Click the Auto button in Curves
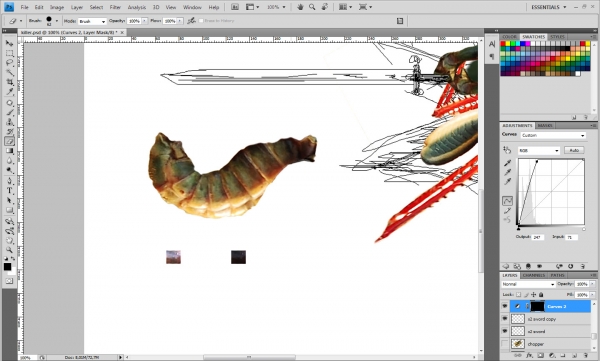The width and height of the screenshot is (600, 361). 574,150
